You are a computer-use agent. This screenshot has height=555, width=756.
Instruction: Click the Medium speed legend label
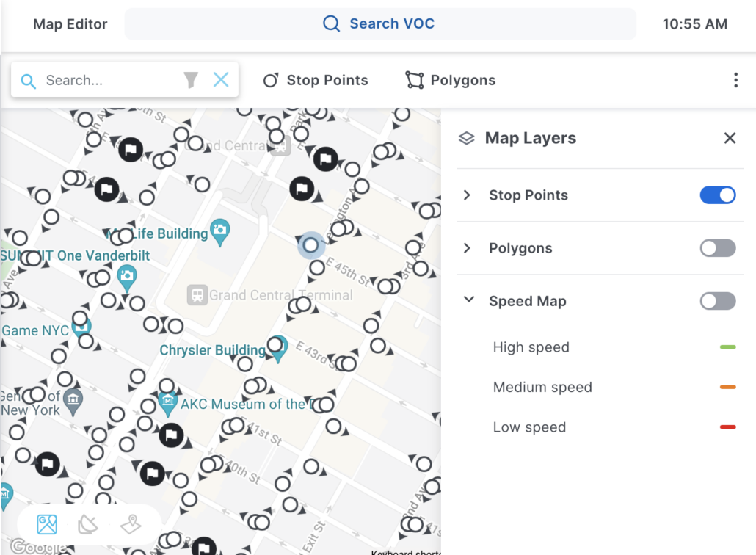coord(542,387)
